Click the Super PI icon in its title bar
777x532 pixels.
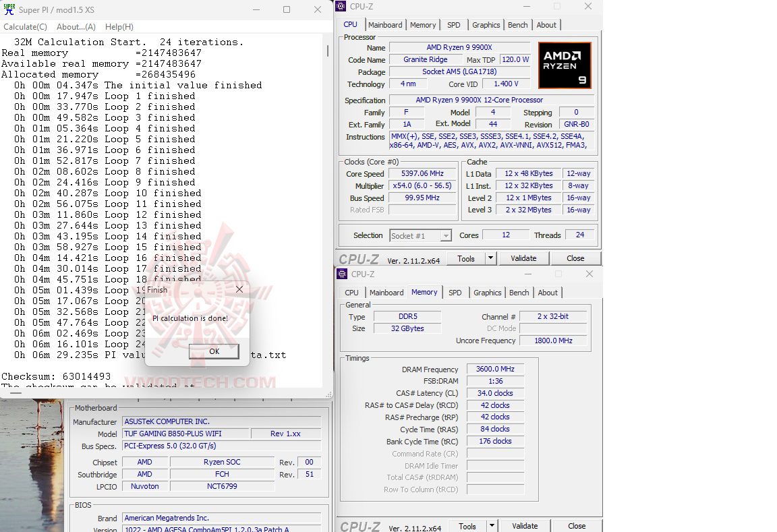click(x=9, y=9)
